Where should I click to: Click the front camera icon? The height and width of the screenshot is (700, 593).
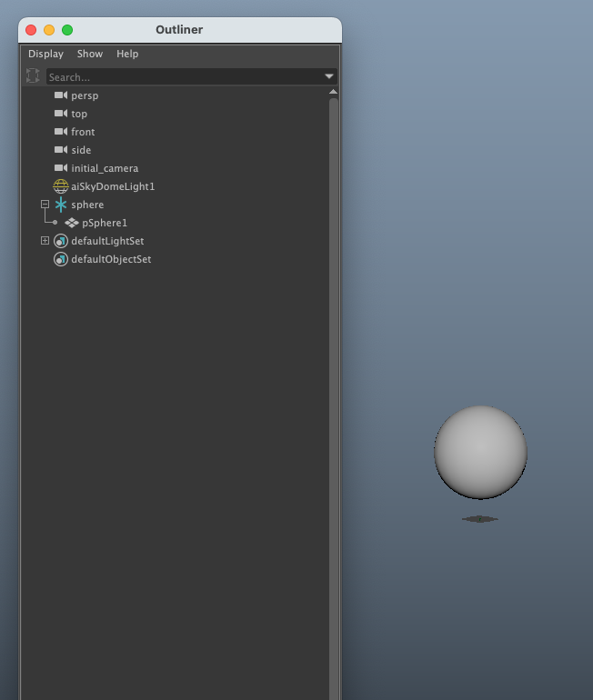[61, 132]
